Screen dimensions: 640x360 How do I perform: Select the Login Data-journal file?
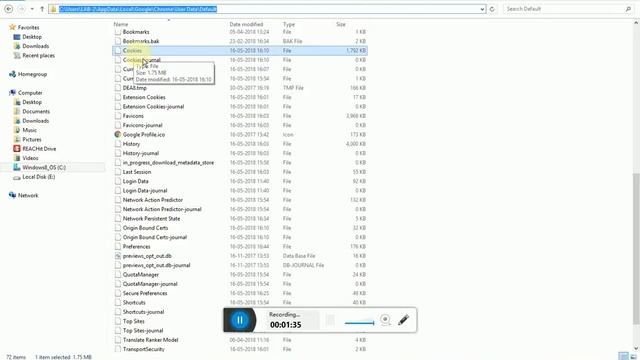tap(145, 191)
